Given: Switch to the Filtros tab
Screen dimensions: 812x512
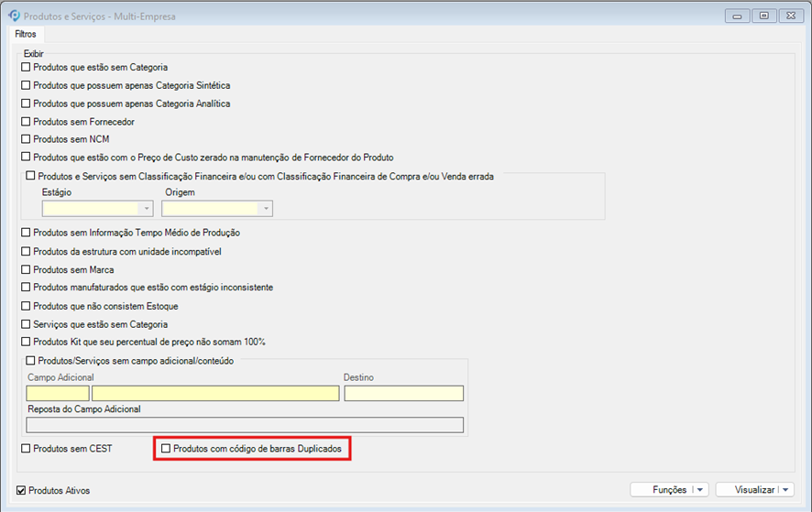Looking at the screenshot, I should point(26,34).
